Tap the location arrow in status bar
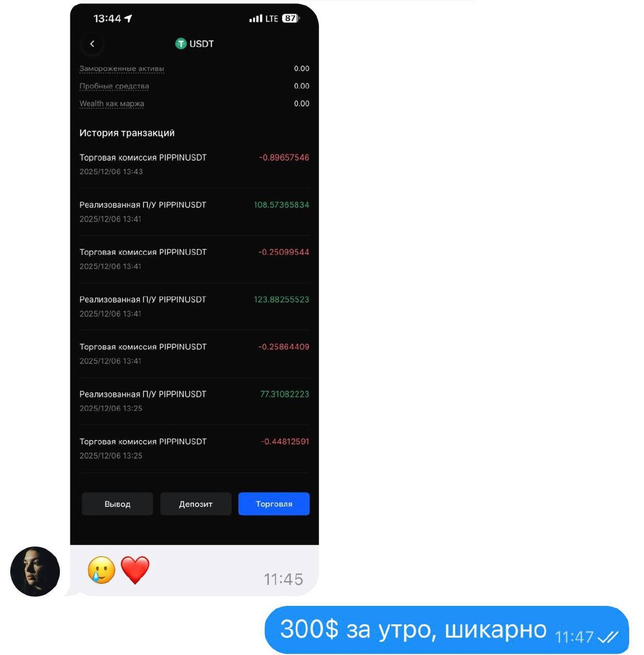The width and height of the screenshot is (644, 655). click(x=128, y=19)
